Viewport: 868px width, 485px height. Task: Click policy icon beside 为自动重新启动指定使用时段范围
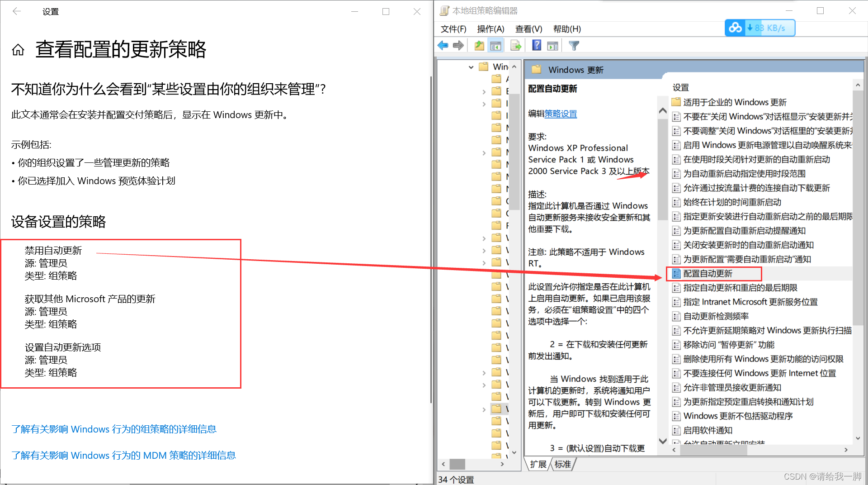tap(676, 174)
